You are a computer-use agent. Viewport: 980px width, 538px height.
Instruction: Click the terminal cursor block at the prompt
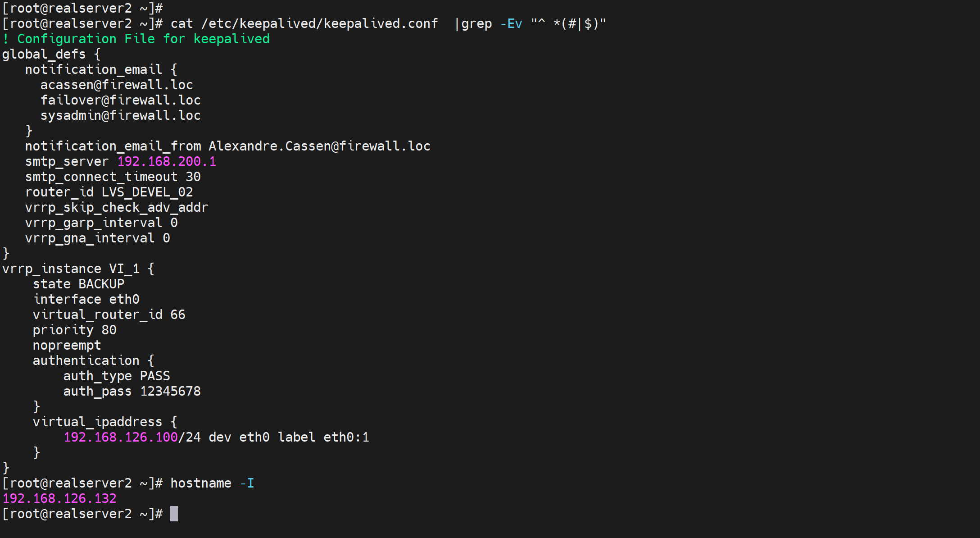[x=174, y=514]
